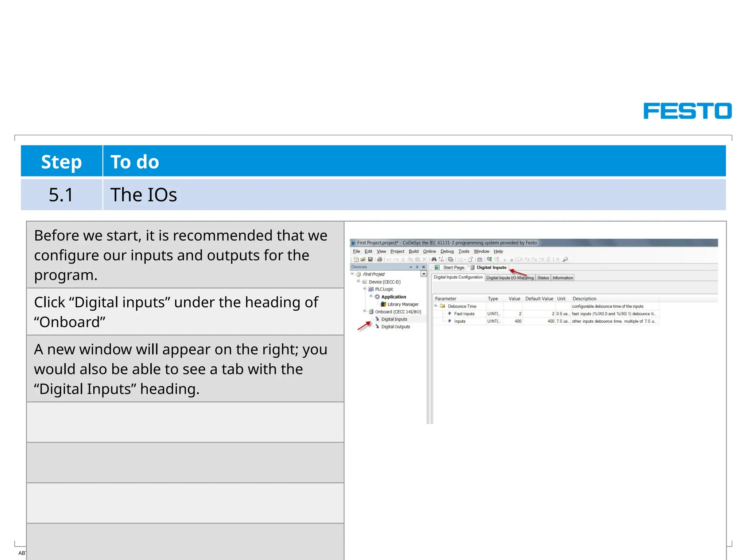Click the Open project folder icon

coord(363,259)
